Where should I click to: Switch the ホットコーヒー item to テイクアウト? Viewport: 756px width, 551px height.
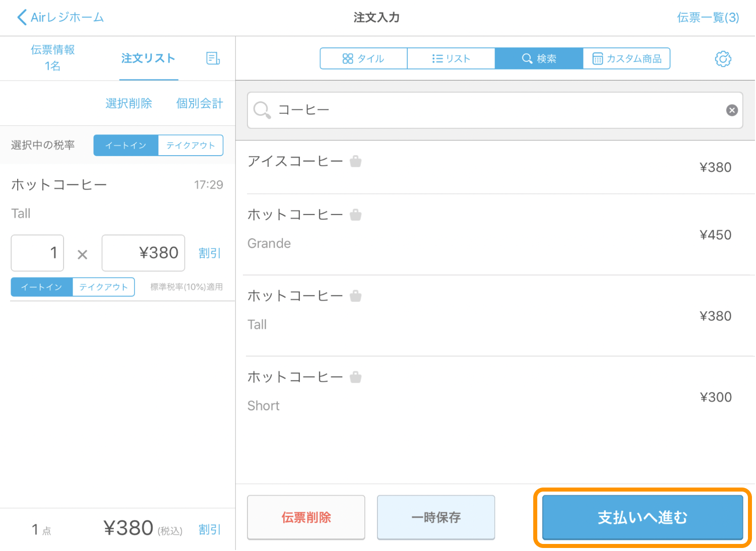point(103,287)
